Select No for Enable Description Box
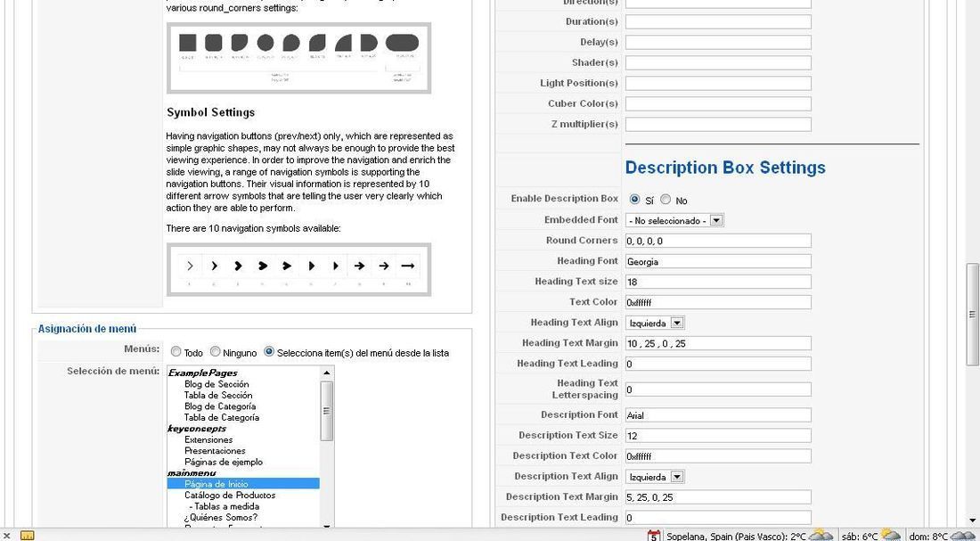The height and width of the screenshot is (541, 980). (x=666, y=200)
